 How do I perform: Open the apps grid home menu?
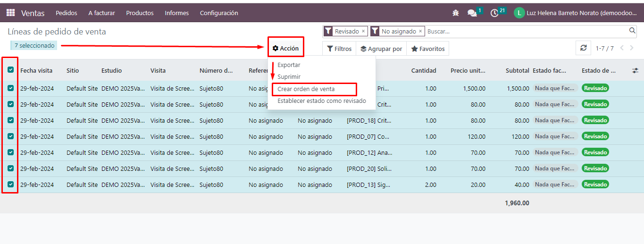10,13
